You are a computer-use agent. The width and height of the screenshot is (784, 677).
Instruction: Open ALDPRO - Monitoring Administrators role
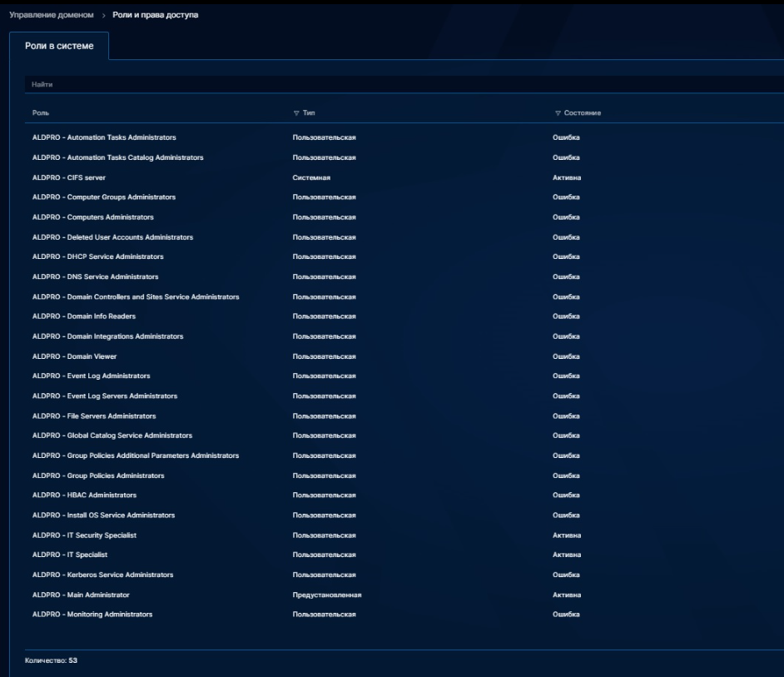(92, 614)
